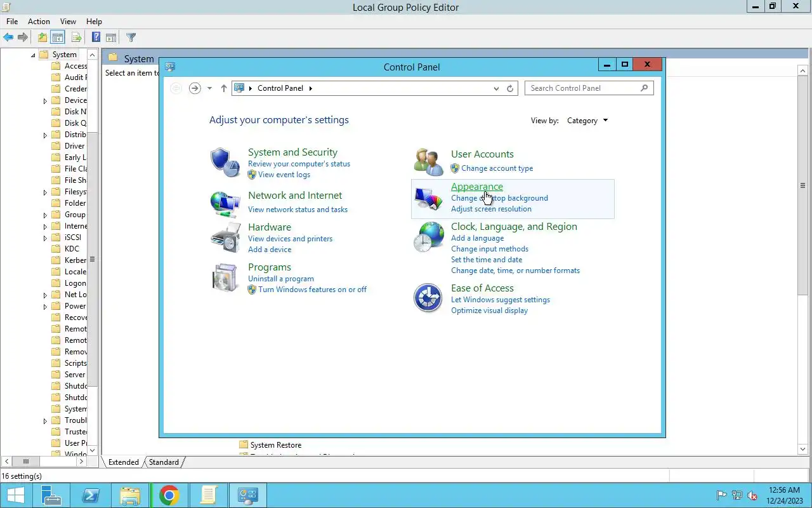Screen dimensions: 812x508
Task: Click the Programs disc box icon
Action: 225,277
